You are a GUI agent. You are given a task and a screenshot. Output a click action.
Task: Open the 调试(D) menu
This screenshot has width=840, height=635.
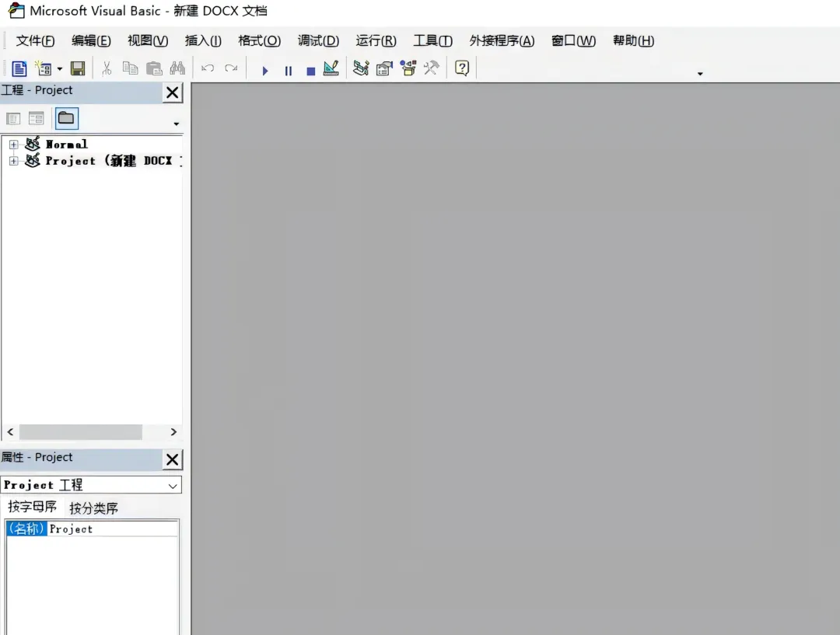point(318,40)
